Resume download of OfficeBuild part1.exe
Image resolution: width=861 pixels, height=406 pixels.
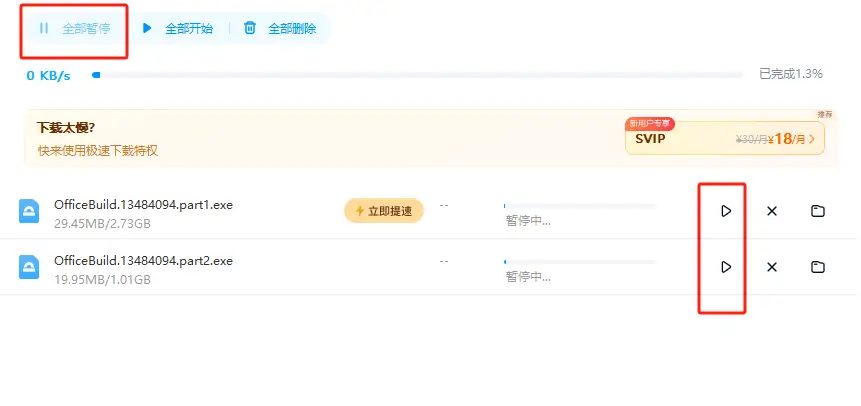tap(726, 211)
